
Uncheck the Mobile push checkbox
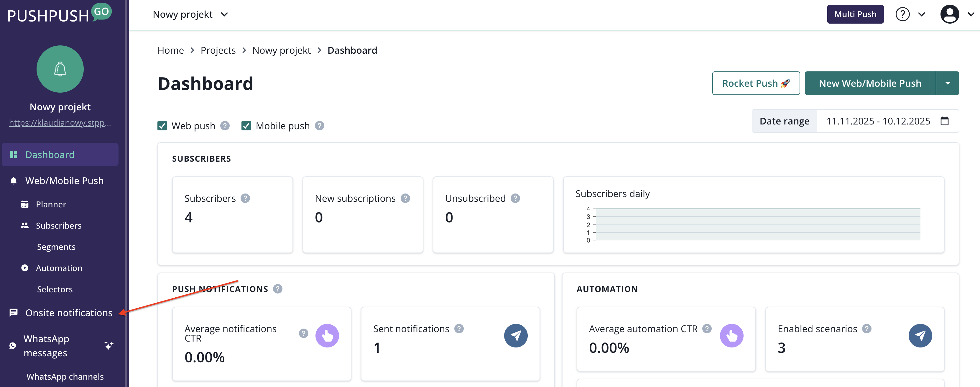pyautogui.click(x=246, y=126)
